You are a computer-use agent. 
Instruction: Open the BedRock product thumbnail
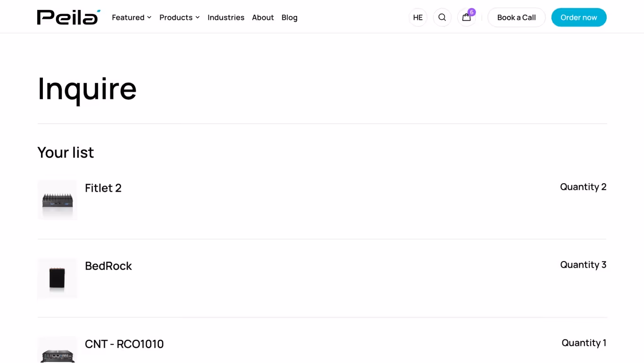[x=58, y=278]
